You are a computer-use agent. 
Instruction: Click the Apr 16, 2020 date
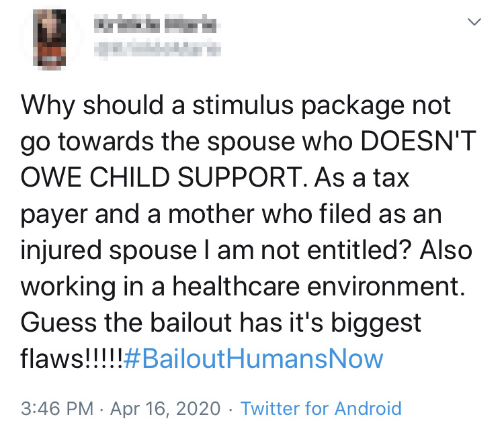(165, 408)
